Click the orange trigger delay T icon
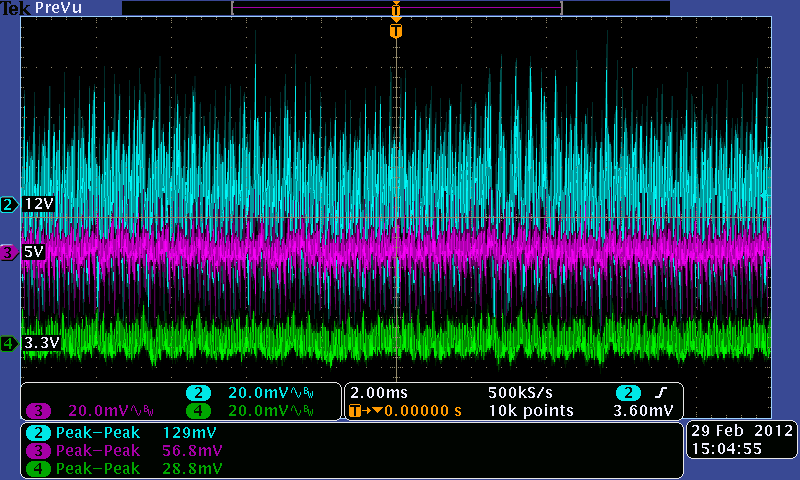800x480 pixels. (x=355, y=411)
